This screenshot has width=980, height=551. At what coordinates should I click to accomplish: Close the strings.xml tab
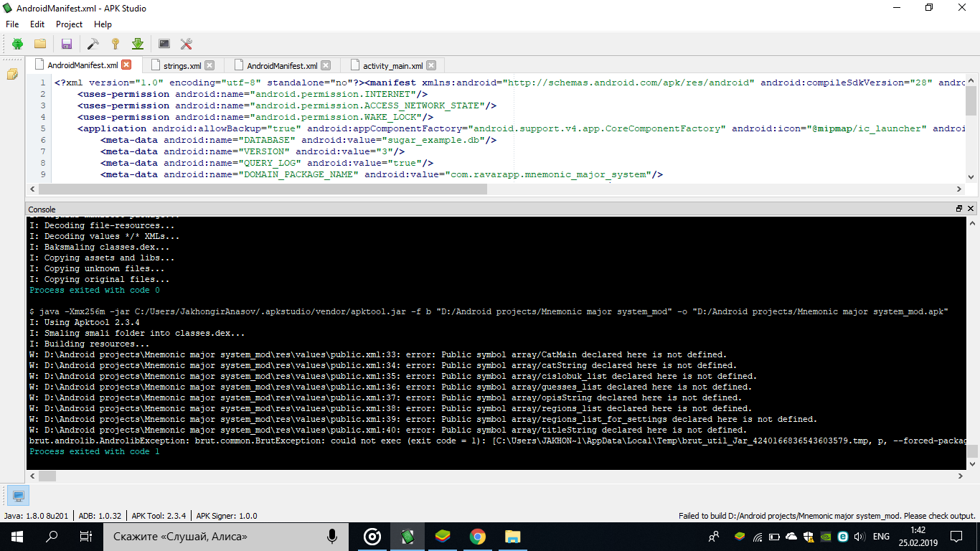209,65
